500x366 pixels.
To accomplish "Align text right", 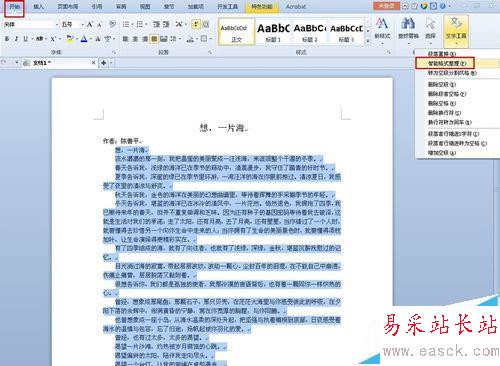I will click(x=144, y=39).
